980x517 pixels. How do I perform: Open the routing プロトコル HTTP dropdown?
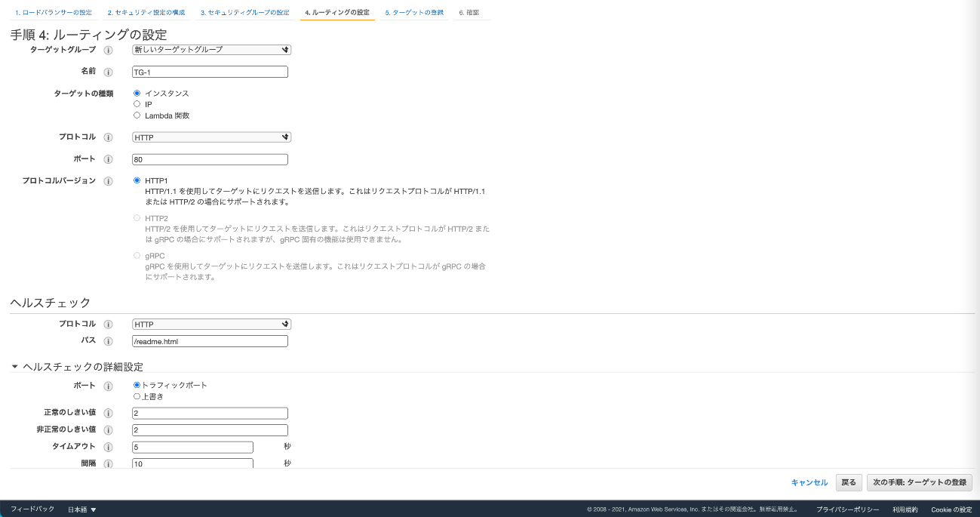[211, 137]
